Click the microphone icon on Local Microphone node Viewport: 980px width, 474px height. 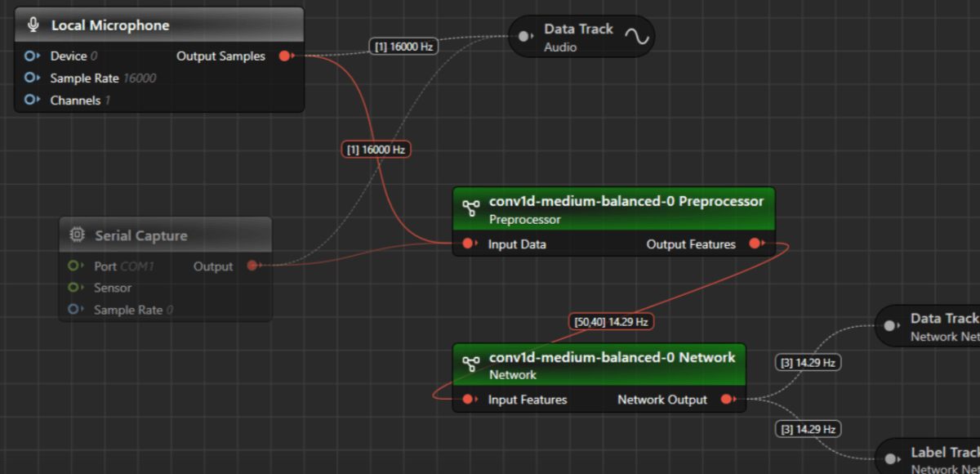[x=34, y=24]
